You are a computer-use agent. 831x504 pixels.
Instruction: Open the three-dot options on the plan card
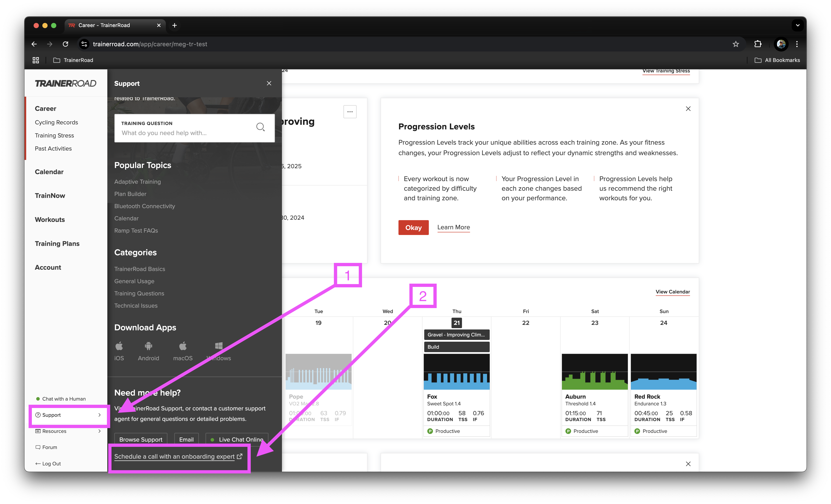(x=350, y=111)
